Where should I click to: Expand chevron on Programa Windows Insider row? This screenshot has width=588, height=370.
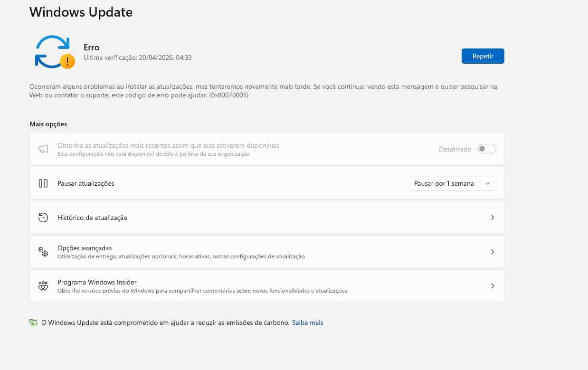coord(493,286)
